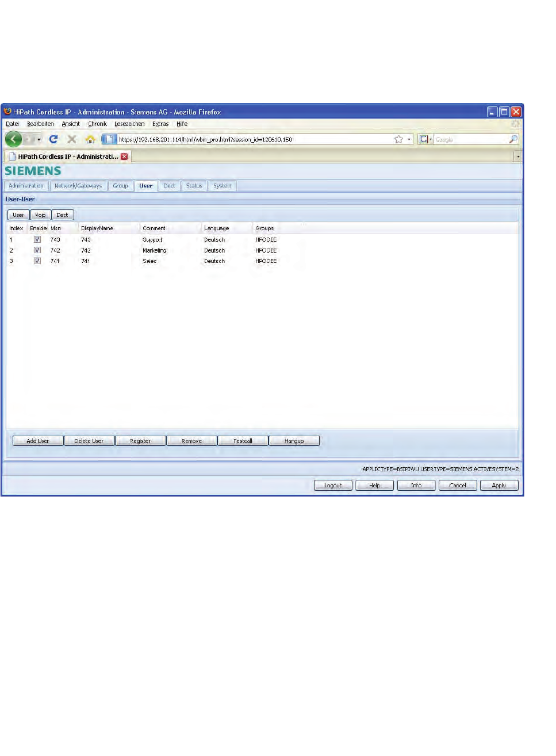Open the Chronik menu

tap(97, 124)
